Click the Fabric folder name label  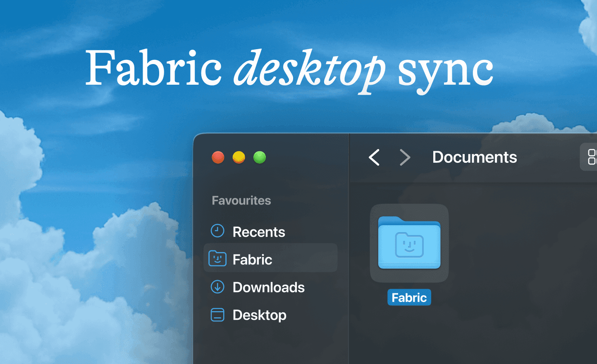tap(409, 297)
